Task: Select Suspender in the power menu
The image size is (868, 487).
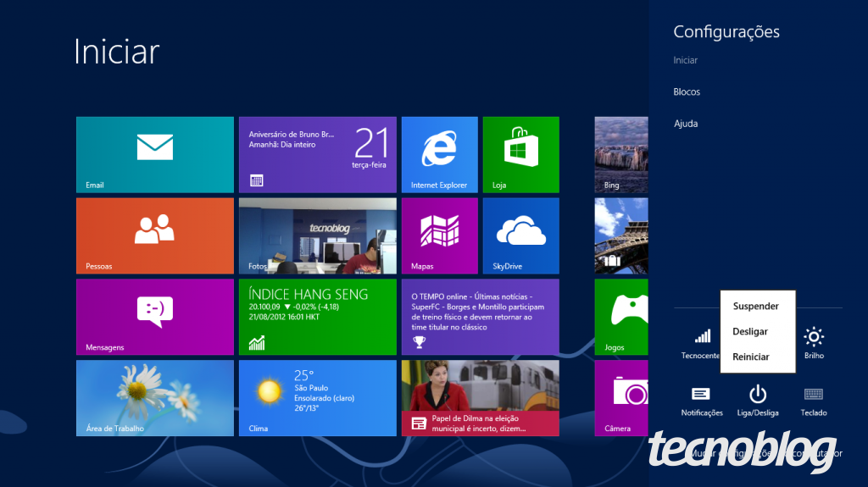Action: click(x=755, y=306)
